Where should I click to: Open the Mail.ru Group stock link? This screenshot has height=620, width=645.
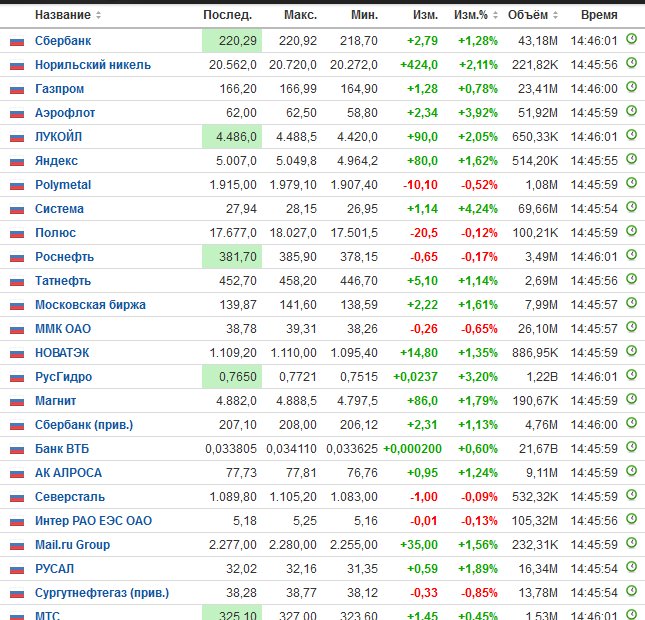click(72, 545)
